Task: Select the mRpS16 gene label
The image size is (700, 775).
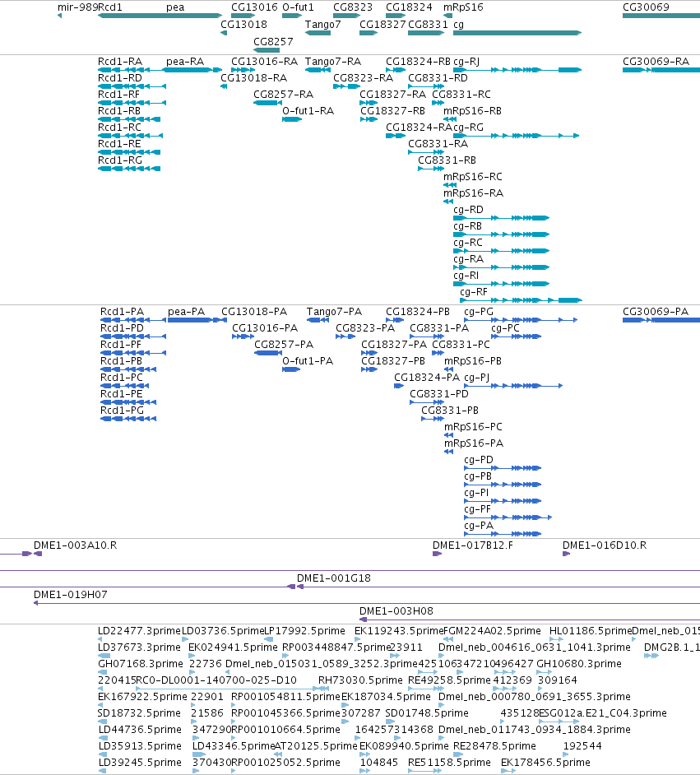Action: click(463, 7)
